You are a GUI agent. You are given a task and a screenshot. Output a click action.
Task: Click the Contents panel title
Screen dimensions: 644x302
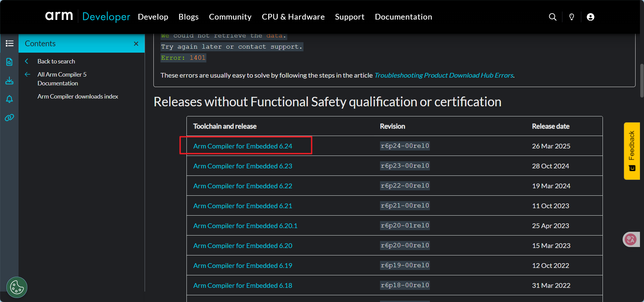tap(40, 44)
